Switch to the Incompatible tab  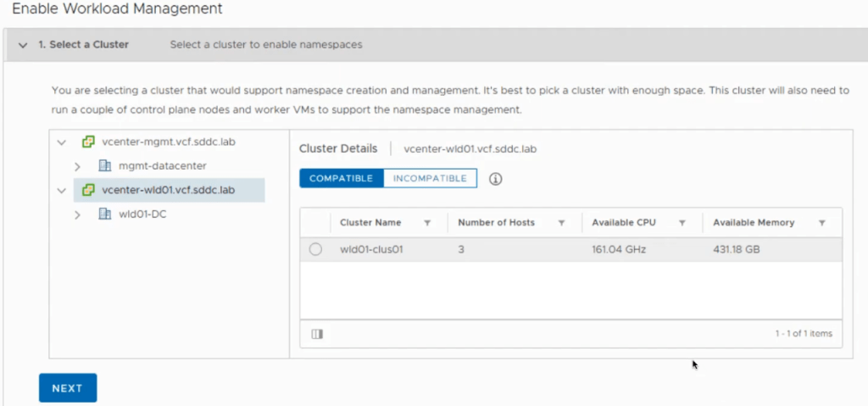(x=430, y=179)
